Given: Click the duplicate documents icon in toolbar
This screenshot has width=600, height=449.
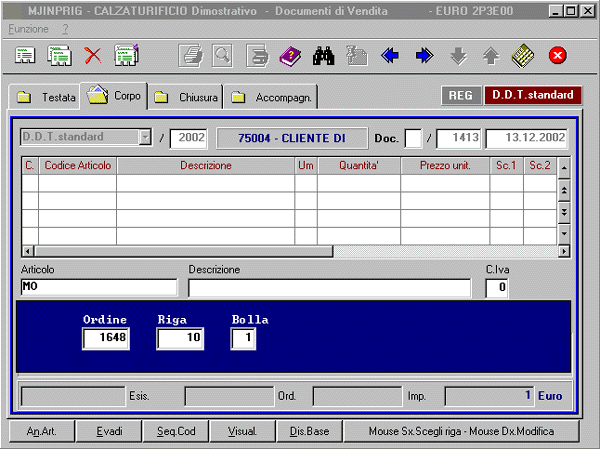Looking at the screenshot, I should point(59,56).
